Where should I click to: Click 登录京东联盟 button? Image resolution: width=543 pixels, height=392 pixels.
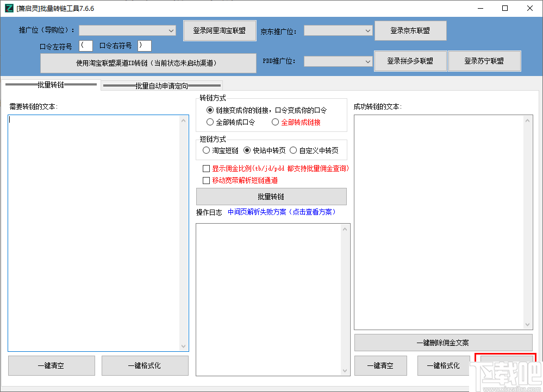tap(410, 30)
